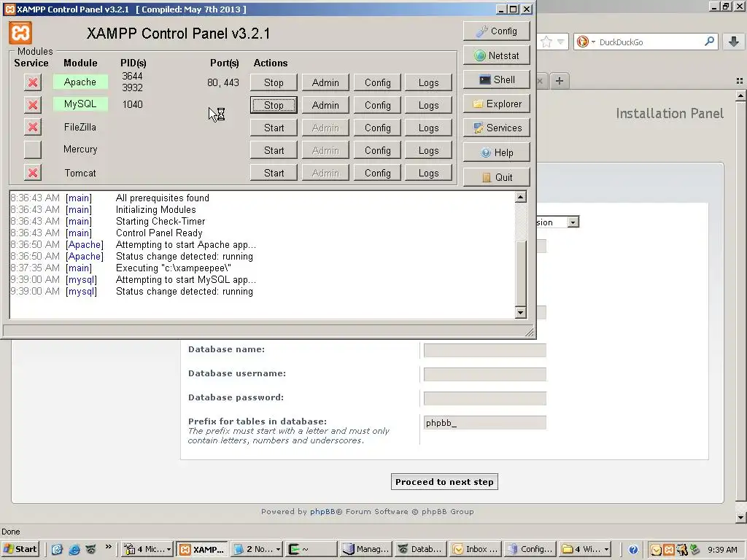747x560 pixels.
Task: Stop the Apache module
Action: (x=274, y=82)
